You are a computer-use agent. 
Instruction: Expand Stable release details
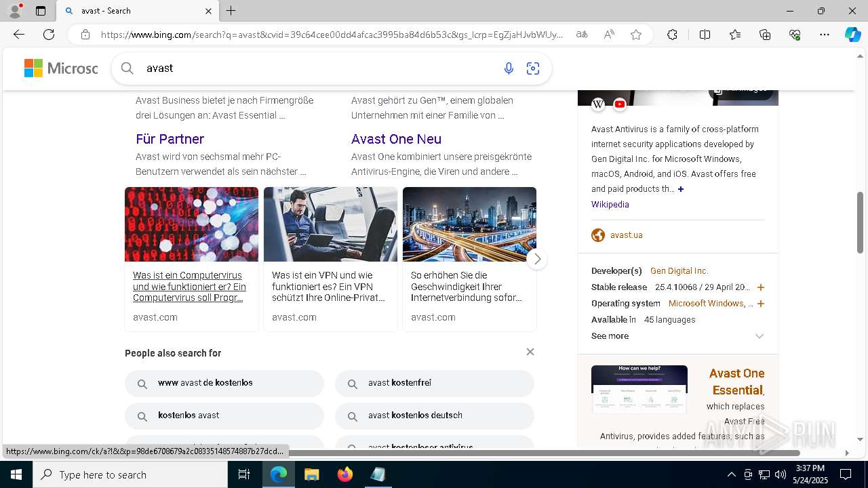tap(760, 287)
